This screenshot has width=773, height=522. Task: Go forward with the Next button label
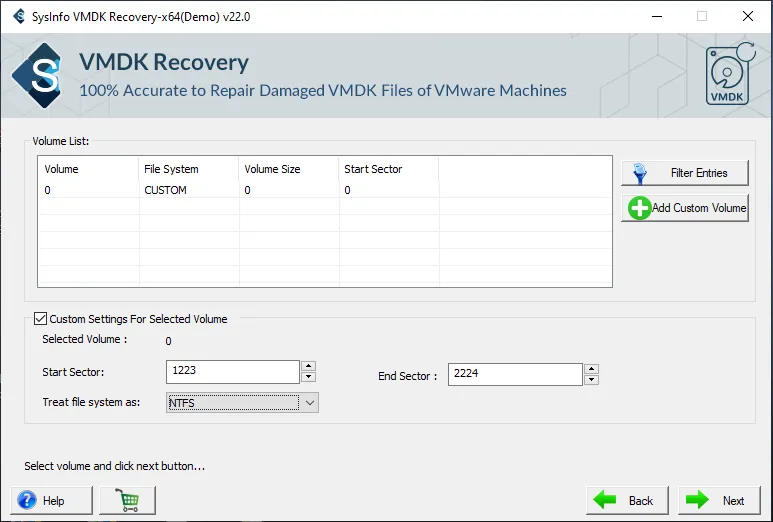point(733,501)
